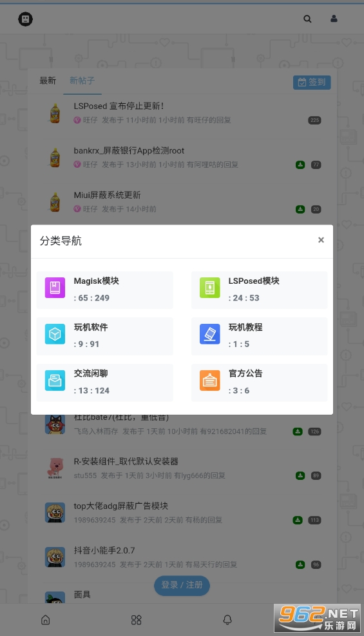Open the user profile icon
The height and width of the screenshot is (636, 364).
pyautogui.click(x=334, y=19)
